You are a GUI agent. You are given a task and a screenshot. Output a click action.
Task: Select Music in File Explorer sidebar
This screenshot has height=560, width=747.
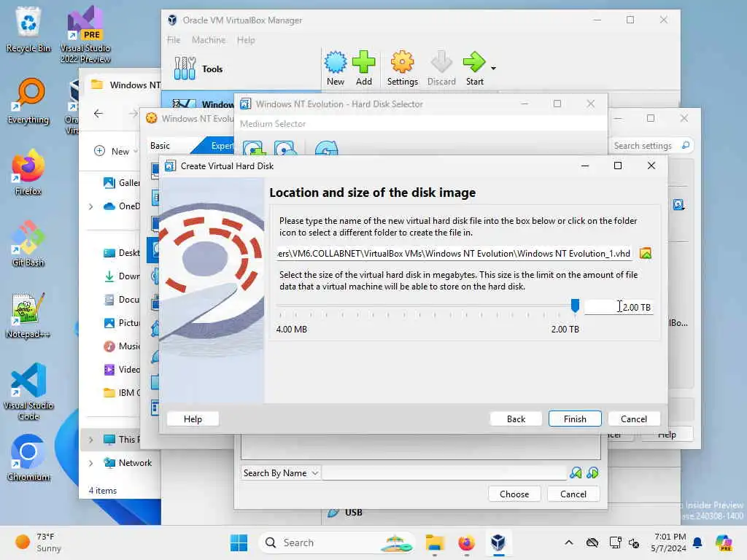(122, 346)
